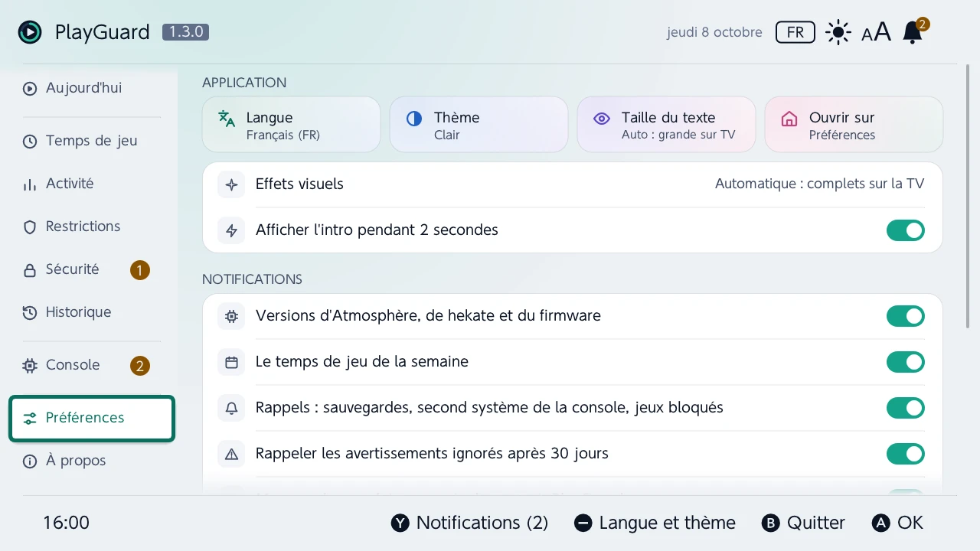Select the Console sidebar entry
This screenshot has width=980, height=551.
(92, 365)
